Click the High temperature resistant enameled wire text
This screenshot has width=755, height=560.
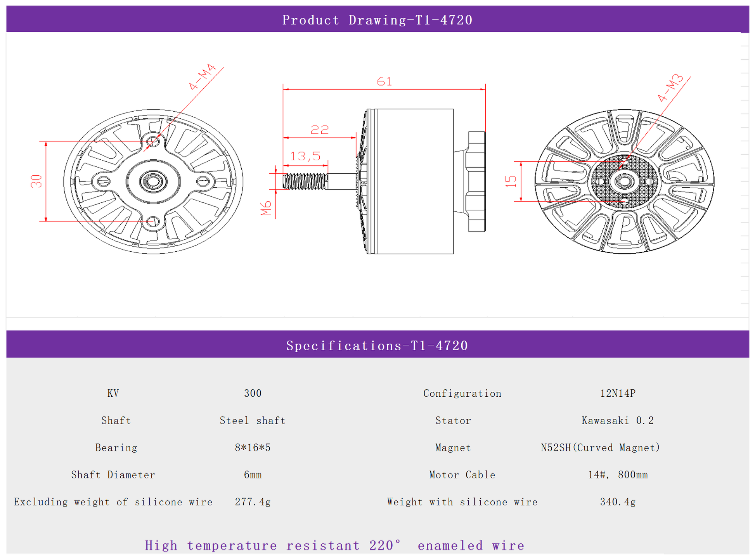[x=334, y=545]
